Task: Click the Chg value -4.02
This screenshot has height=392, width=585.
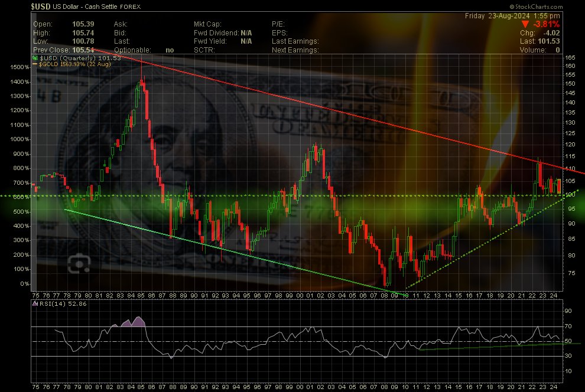Action: (x=551, y=33)
